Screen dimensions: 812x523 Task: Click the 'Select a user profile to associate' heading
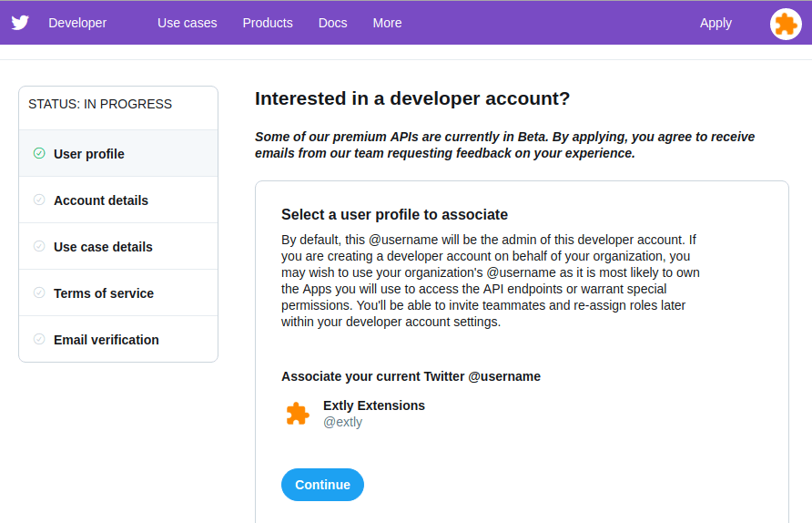tap(394, 215)
